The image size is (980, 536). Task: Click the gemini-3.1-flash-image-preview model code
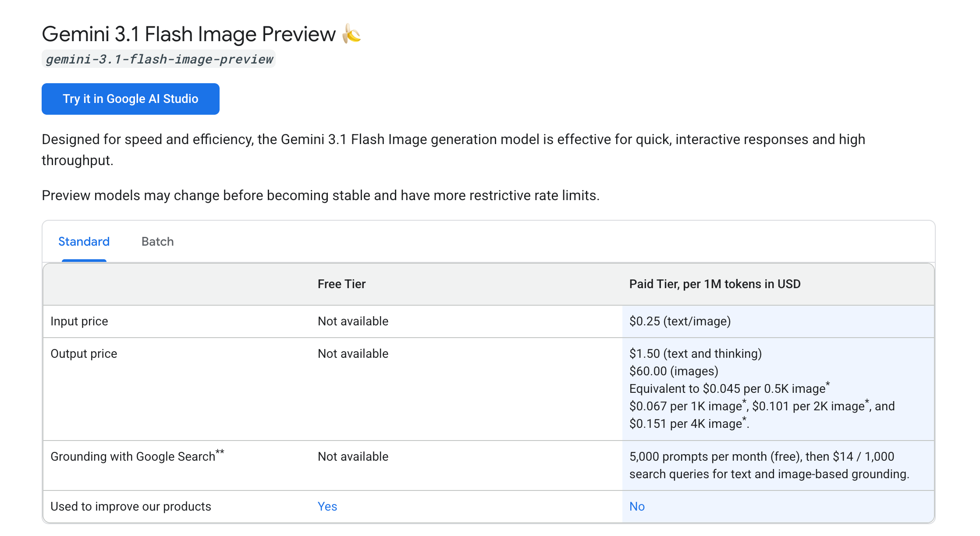[159, 59]
